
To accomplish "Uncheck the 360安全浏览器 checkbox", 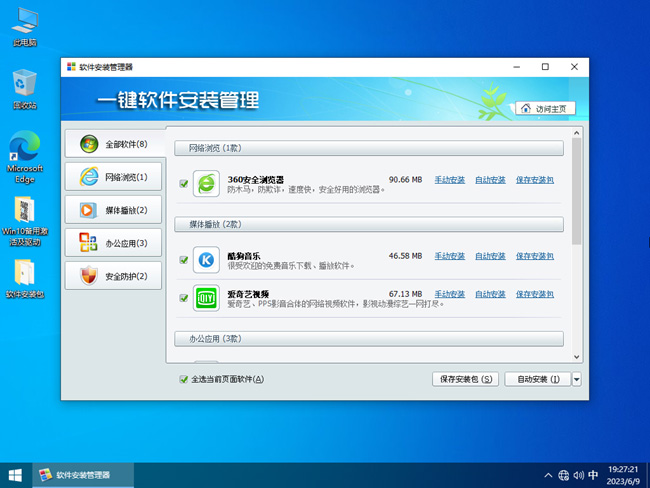I will (x=184, y=183).
